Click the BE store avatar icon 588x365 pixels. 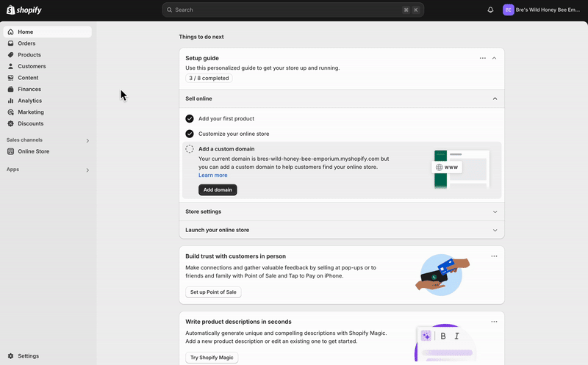[508, 10]
